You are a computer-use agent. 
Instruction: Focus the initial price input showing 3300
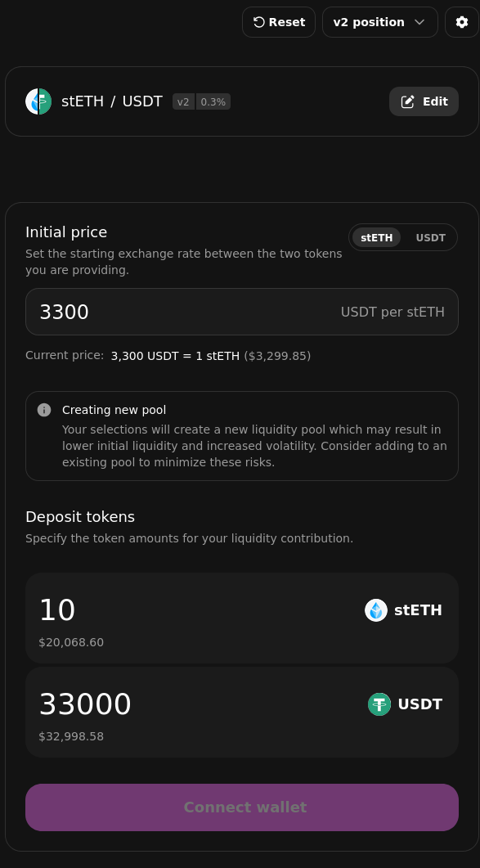[x=242, y=313]
